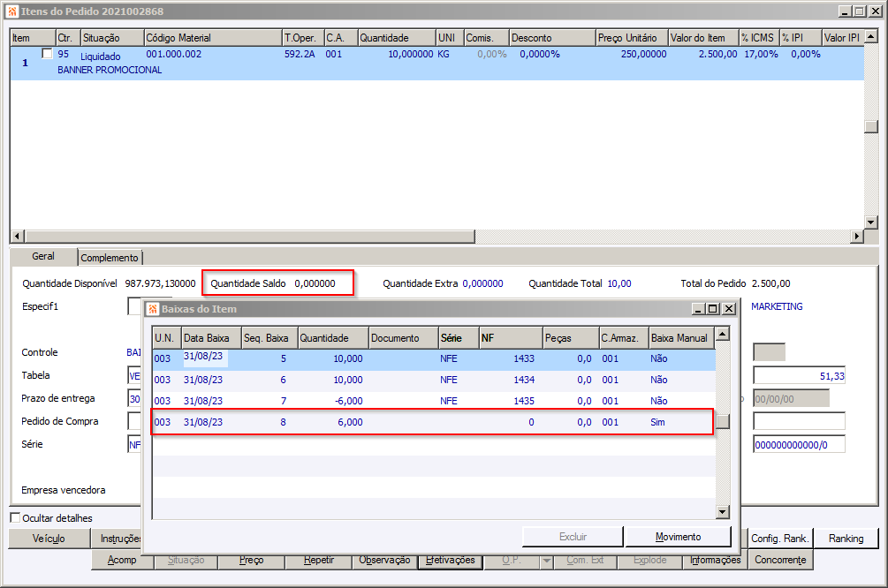The height and width of the screenshot is (588, 888).
Task: Sort by Situação column header
Action: click(x=112, y=38)
